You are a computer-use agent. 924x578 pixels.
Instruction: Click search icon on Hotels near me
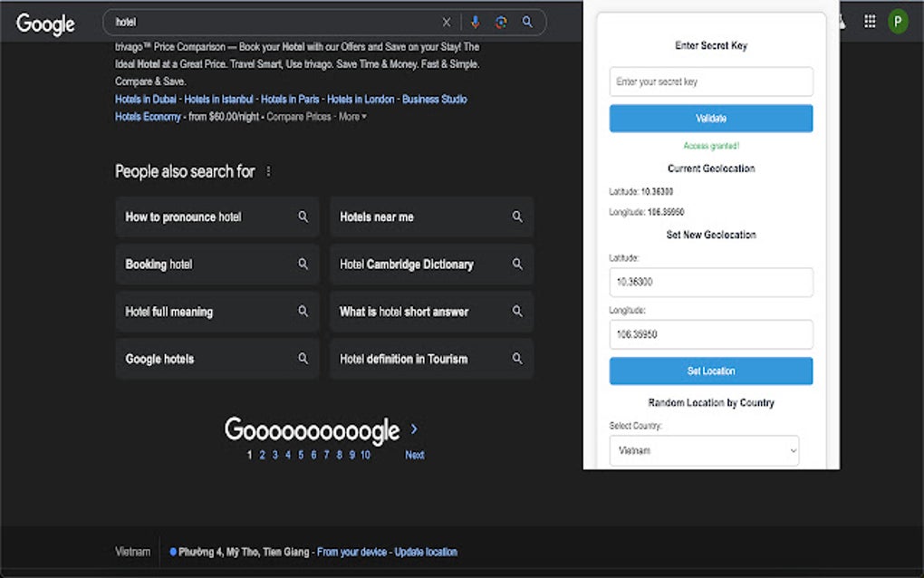click(x=517, y=217)
